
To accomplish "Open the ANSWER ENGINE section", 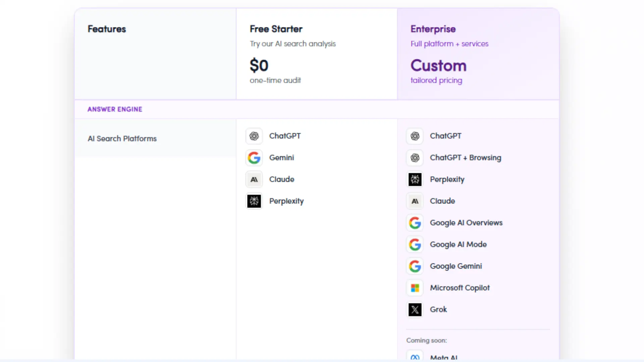I will (115, 109).
